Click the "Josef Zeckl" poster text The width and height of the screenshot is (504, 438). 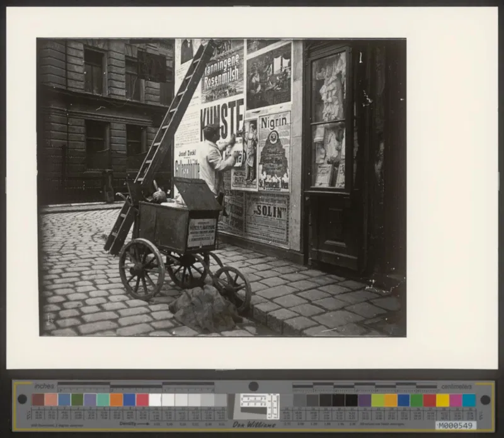coord(187,153)
